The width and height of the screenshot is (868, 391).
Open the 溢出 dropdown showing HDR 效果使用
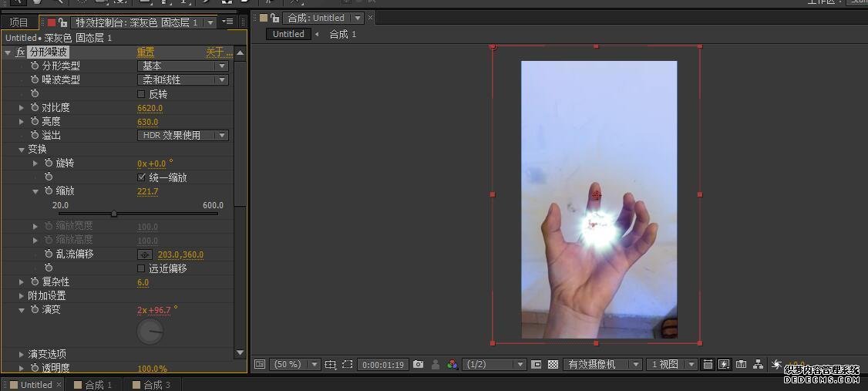pos(183,135)
